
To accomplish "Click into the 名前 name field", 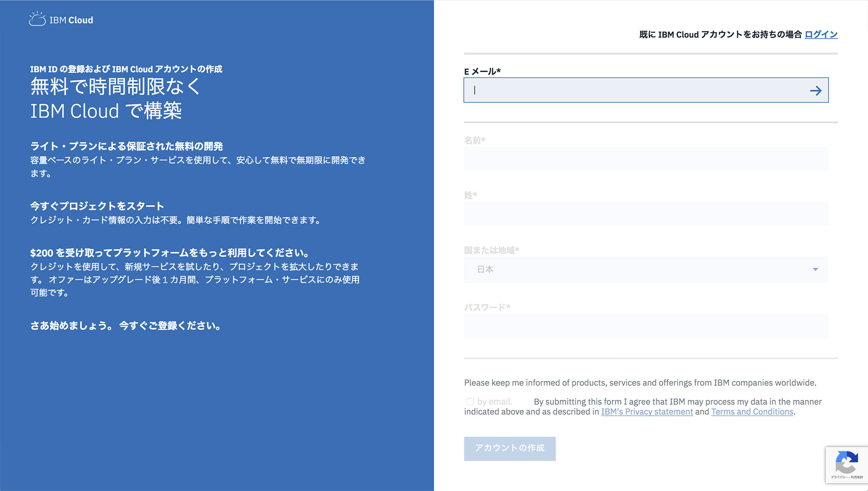I will (x=645, y=159).
